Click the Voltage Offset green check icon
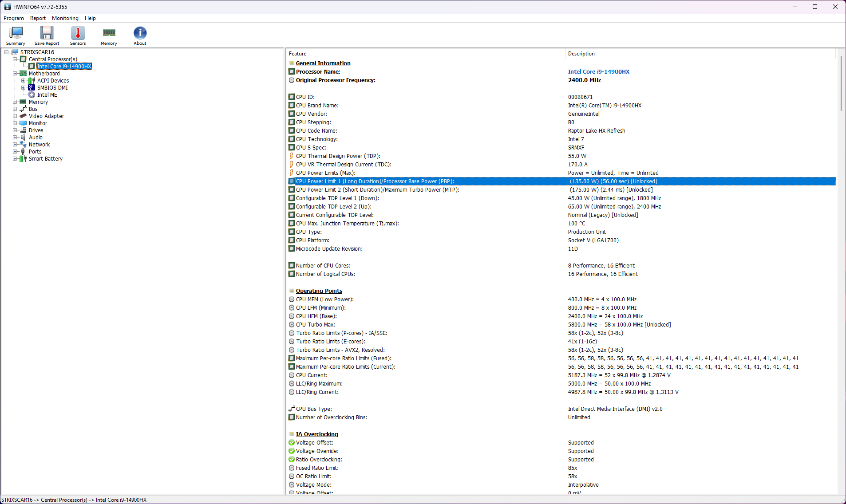The image size is (846, 504). point(292,442)
